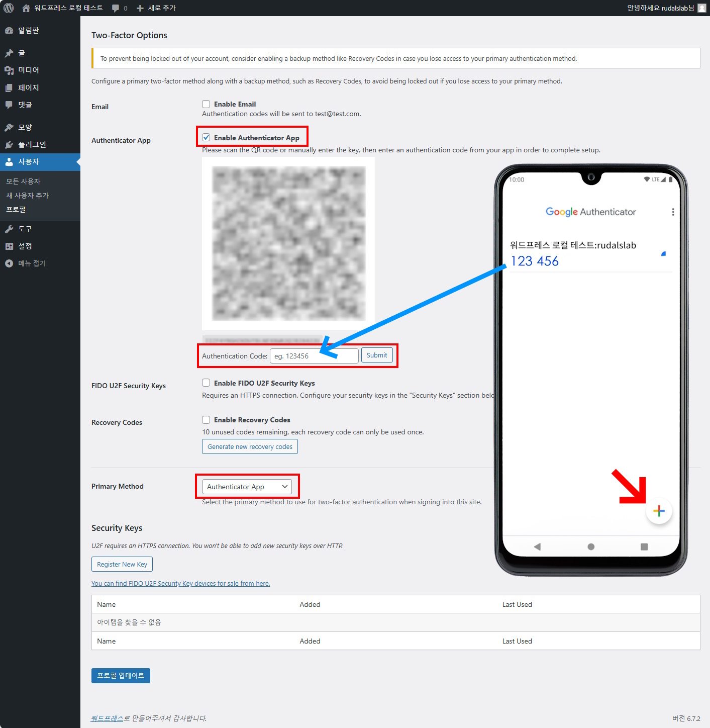Open the 워드프레스 footer link
The width and height of the screenshot is (710, 728).
pyautogui.click(x=107, y=718)
